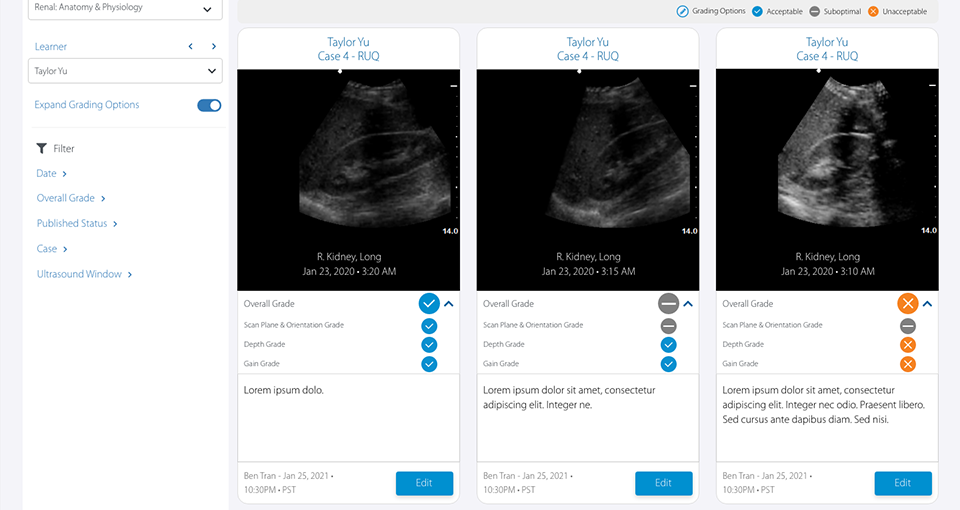Click the Filter funnel icon
This screenshot has width=960, height=510.
(41, 148)
